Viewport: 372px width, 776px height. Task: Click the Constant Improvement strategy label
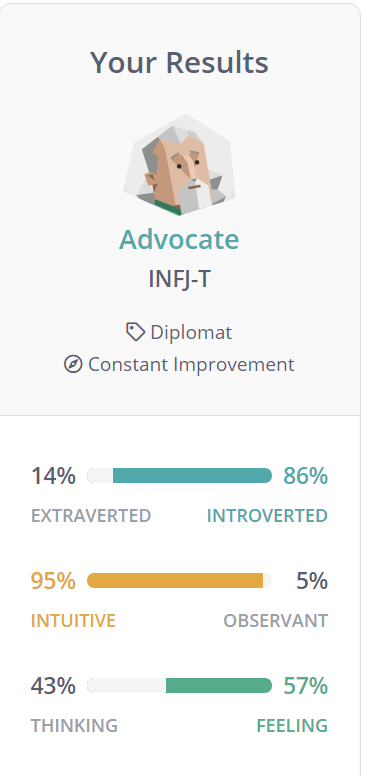coord(191,365)
